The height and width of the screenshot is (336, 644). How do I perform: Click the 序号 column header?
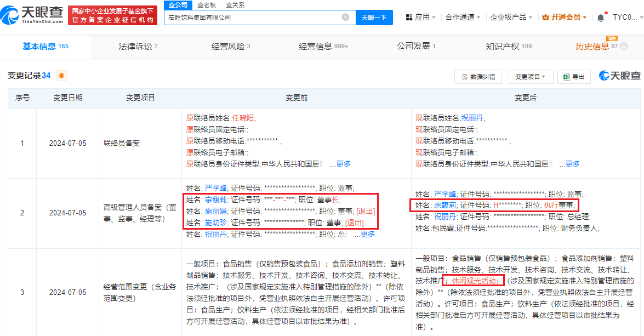[x=22, y=98]
